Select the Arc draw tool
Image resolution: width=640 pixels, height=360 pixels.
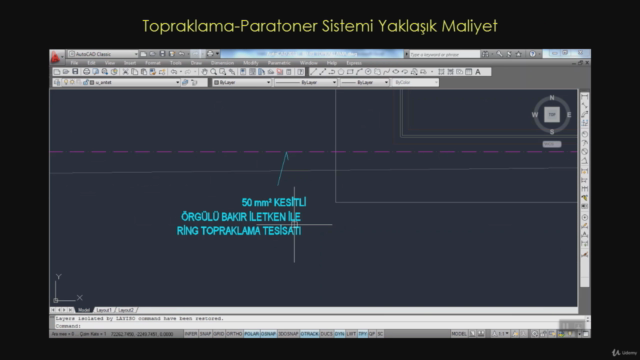pos(359,72)
